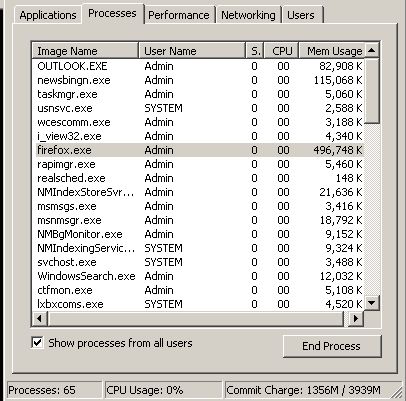Click the scroll down arrow in process list
Image resolution: width=406 pixels, height=401 pixels.
click(x=372, y=303)
